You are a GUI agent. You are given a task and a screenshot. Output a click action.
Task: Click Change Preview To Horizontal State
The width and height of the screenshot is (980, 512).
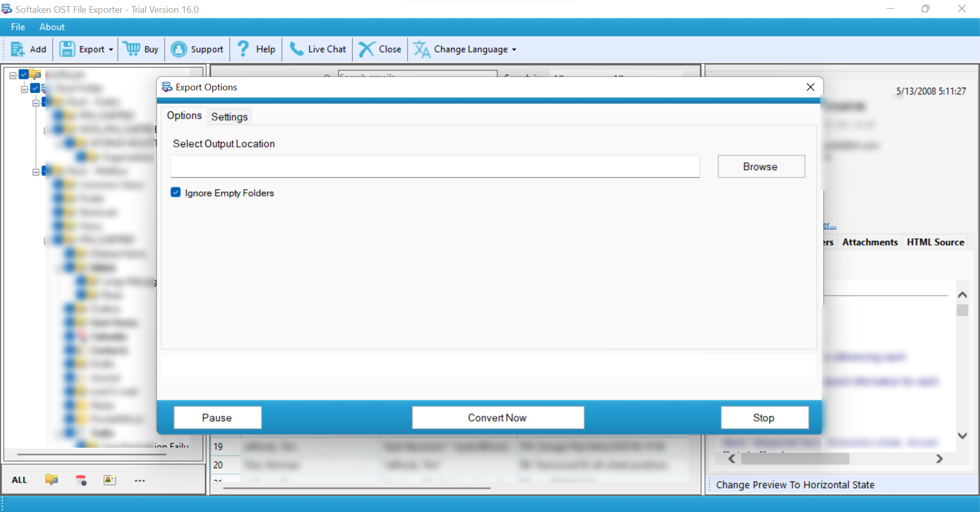tap(795, 485)
